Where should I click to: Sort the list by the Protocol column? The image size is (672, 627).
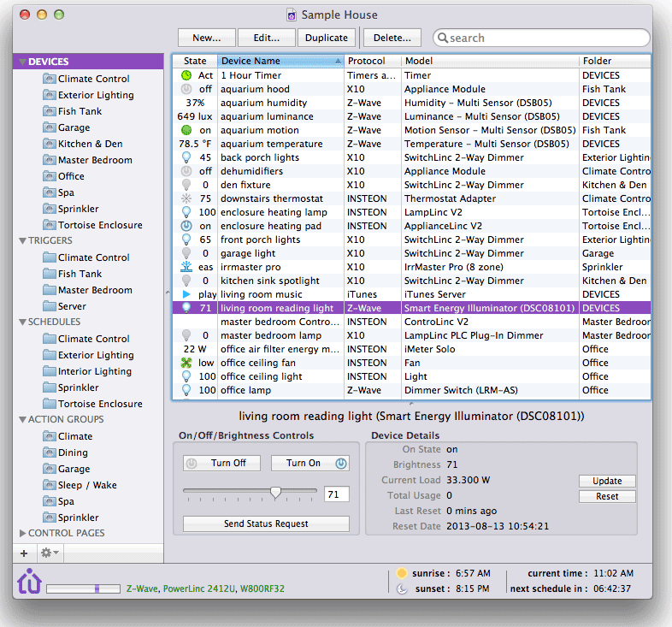373,62
